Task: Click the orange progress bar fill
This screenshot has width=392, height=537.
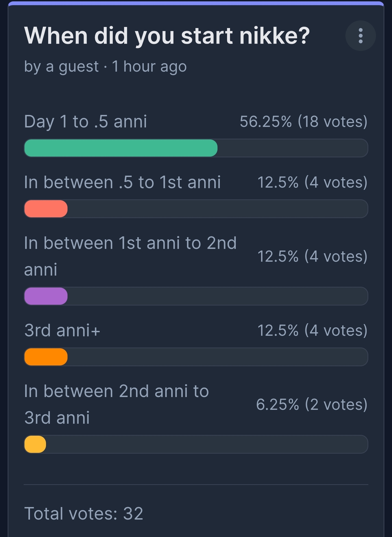Action: click(46, 357)
